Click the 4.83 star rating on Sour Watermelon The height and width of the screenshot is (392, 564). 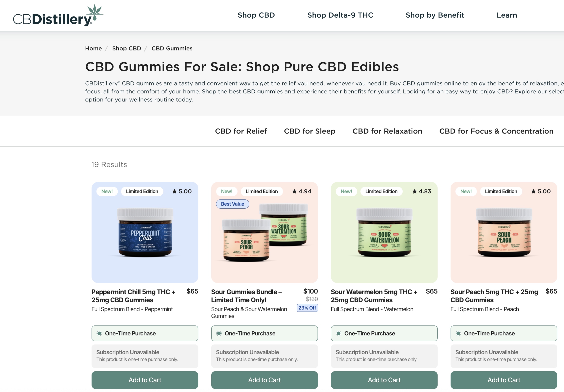click(x=421, y=191)
